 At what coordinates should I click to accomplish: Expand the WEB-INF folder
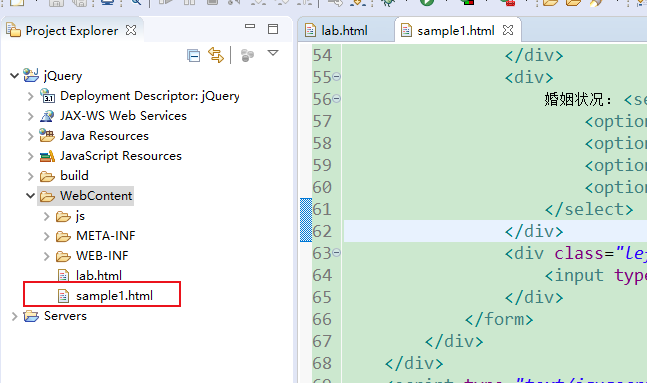pyautogui.click(x=46, y=256)
